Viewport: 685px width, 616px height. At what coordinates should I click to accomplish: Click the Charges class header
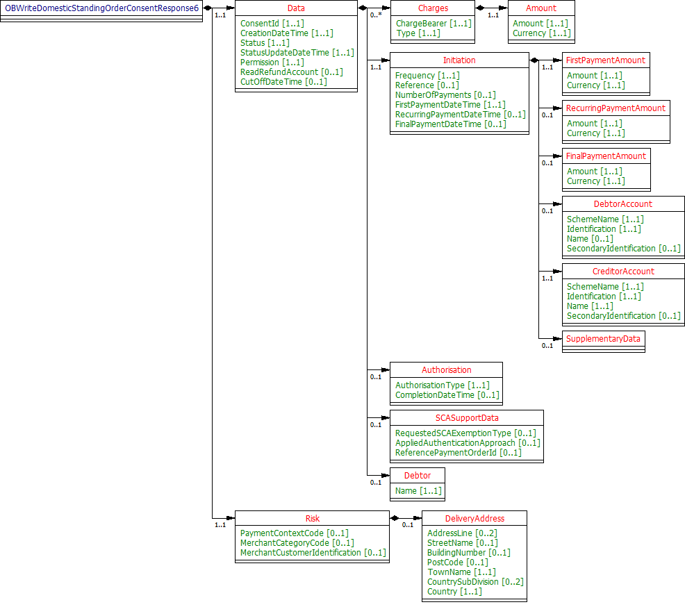pyautogui.click(x=433, y=8)
